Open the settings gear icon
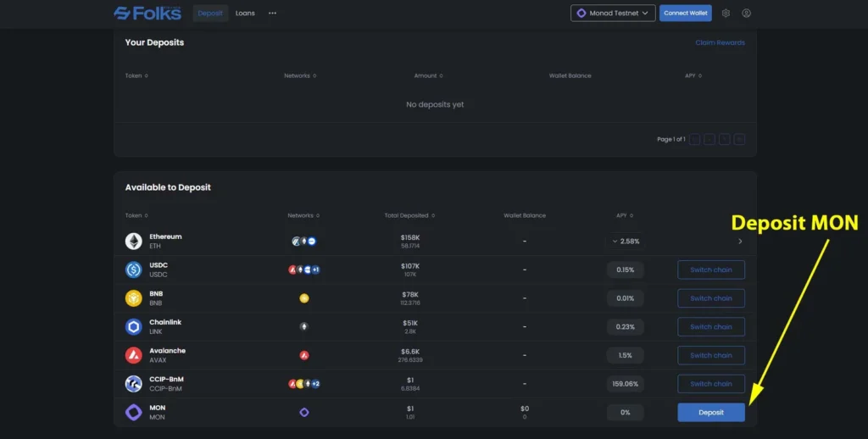This screenshot has height=439, width=868. click(x=726, y=13)
